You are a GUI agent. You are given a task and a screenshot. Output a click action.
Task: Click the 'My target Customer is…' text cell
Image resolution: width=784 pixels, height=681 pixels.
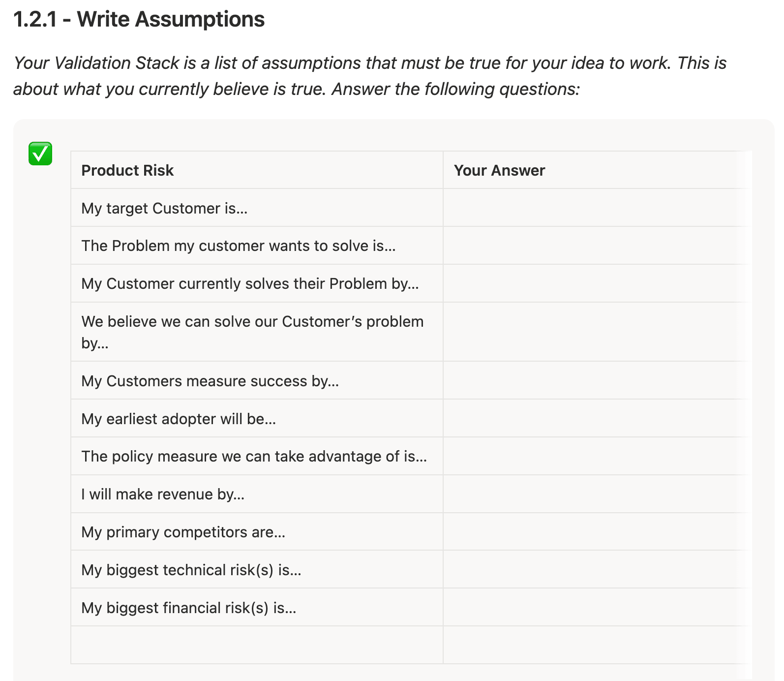pos(164,208)
